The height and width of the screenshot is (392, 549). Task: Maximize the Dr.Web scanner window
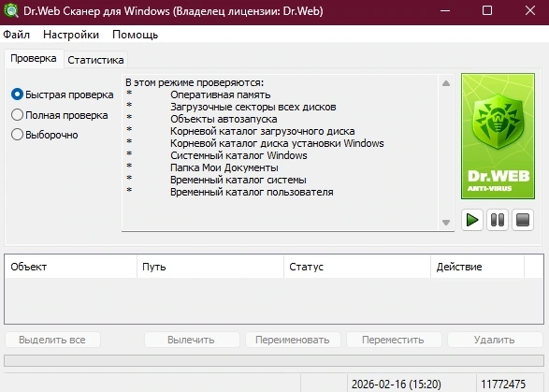(487, 10)
